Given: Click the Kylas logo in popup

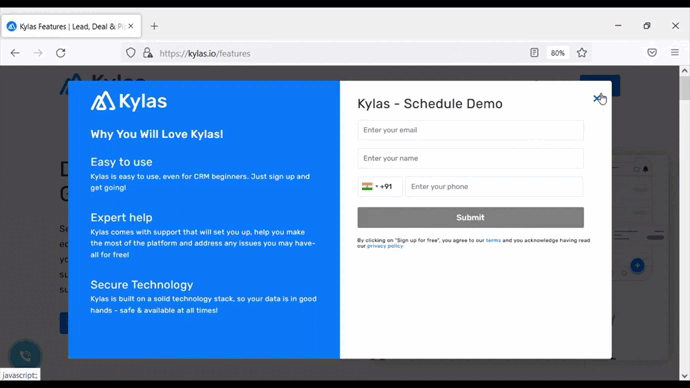Looking at the screenshot, I should tap(128, 101).
